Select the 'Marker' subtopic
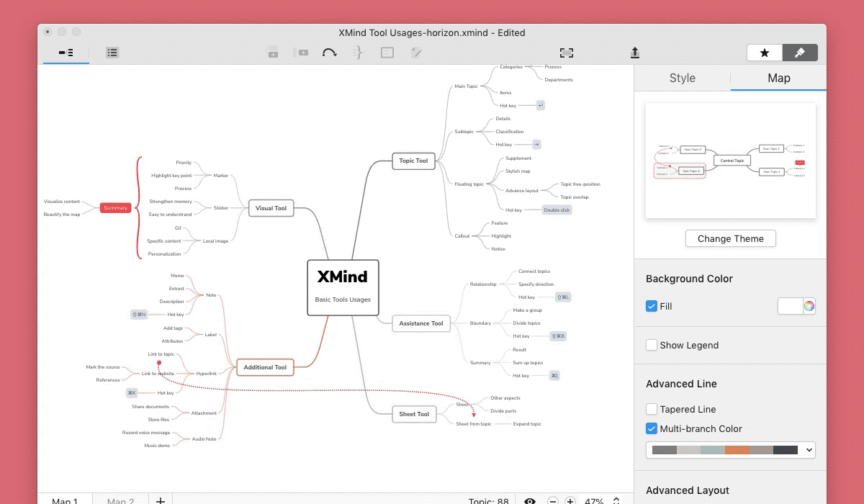The width and height of the screenshot is (864, 504). pos(220,175)
